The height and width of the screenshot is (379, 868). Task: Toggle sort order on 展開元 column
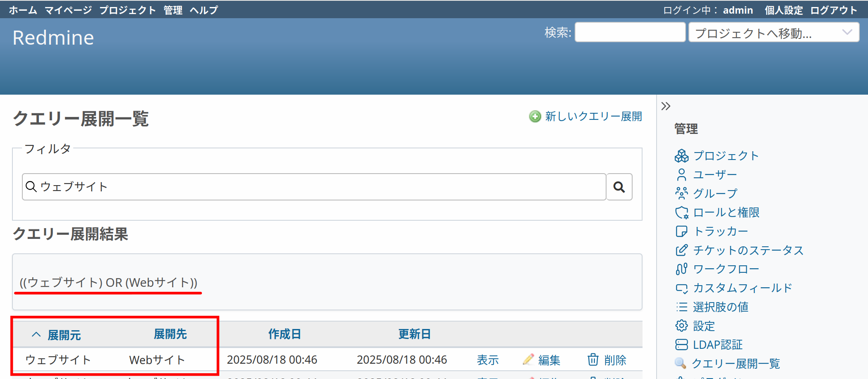[x=64, y=334]
